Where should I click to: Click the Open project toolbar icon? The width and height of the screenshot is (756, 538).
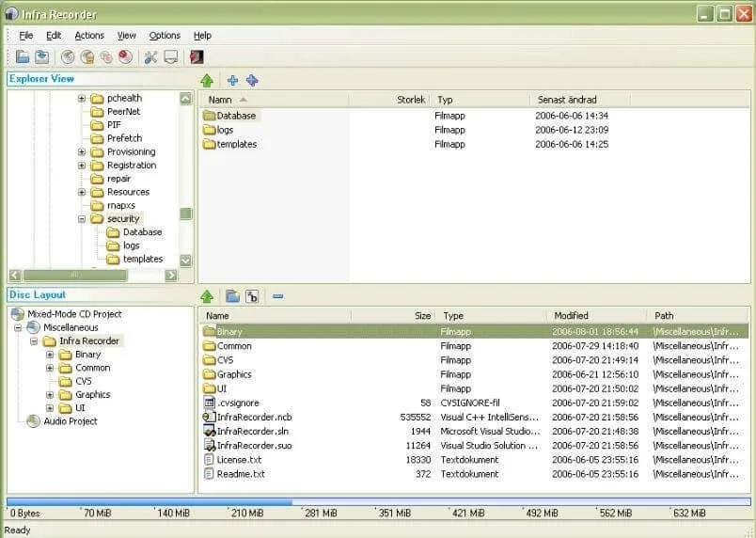point(23,57)
